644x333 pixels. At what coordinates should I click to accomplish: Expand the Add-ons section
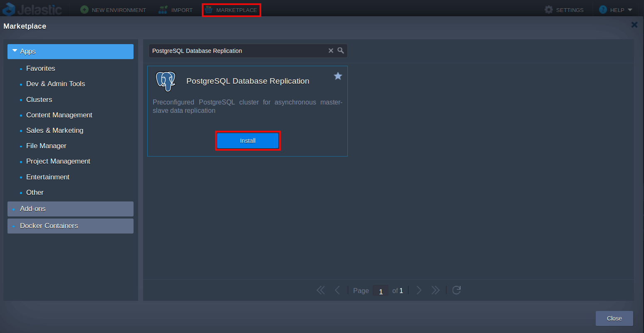[70, 209]
